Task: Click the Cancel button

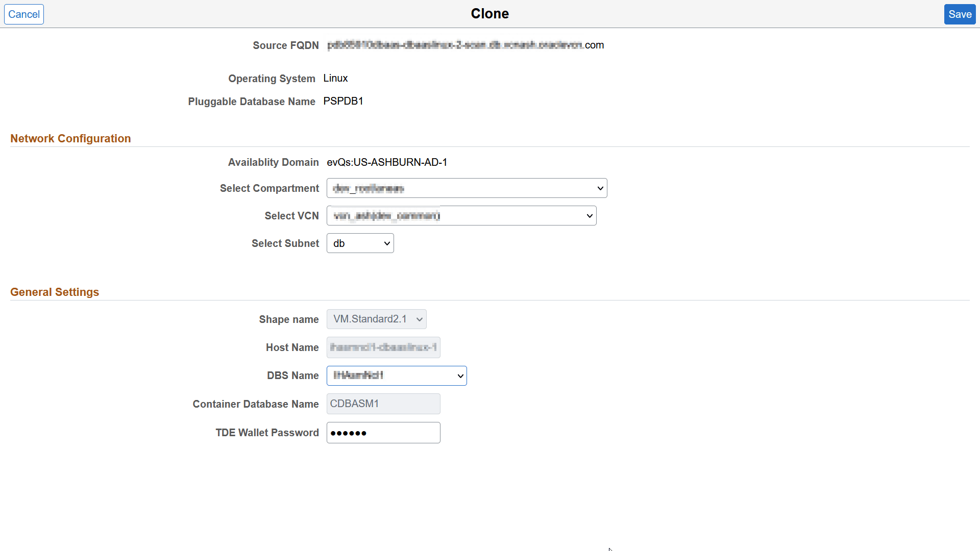Action: click(23, 14)
